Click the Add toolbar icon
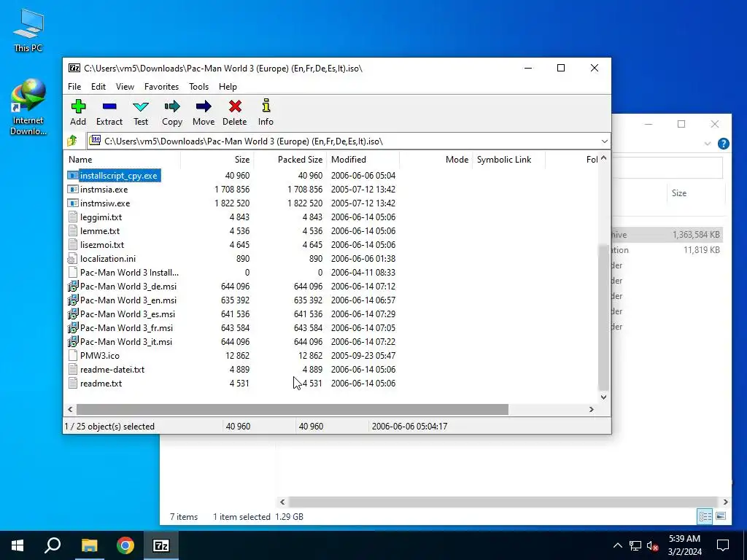 pyautogui.click(x=78, y=106)
